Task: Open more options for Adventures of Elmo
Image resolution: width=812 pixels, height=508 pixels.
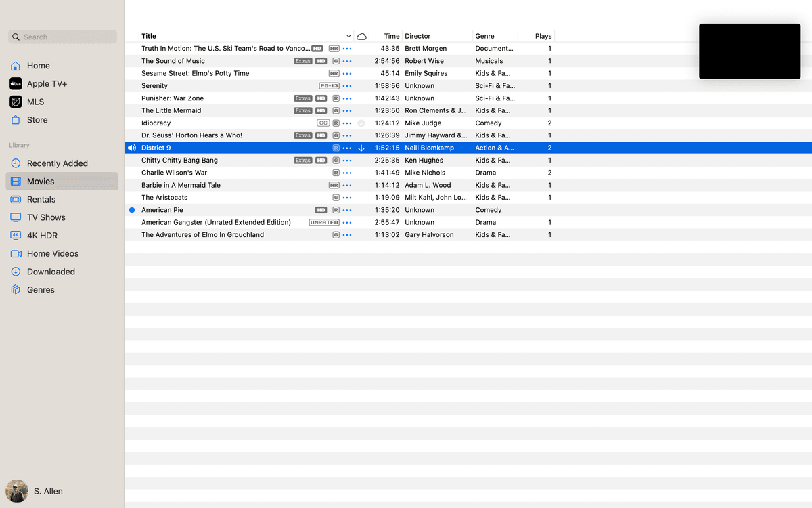Action: (347, 235)
